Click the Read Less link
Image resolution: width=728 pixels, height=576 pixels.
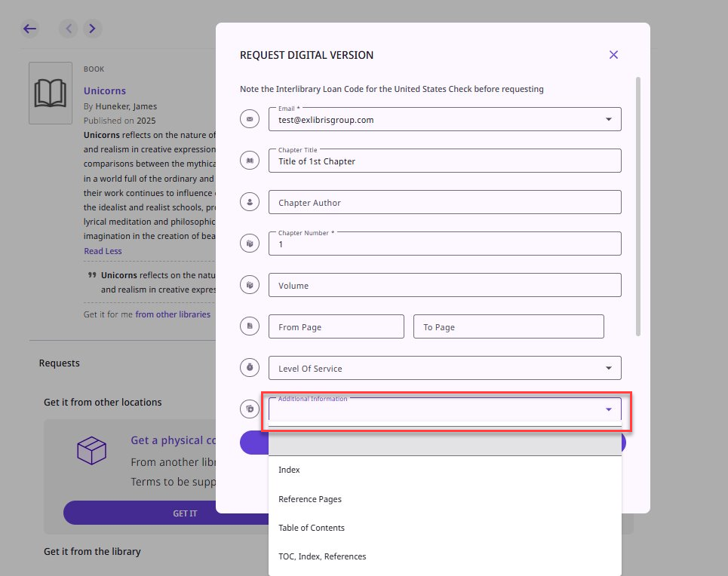click(103, 250)
